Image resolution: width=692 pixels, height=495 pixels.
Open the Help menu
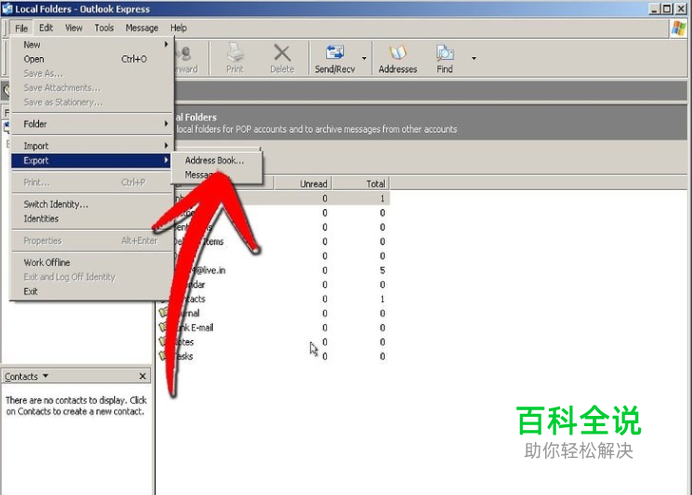point(178,28)
